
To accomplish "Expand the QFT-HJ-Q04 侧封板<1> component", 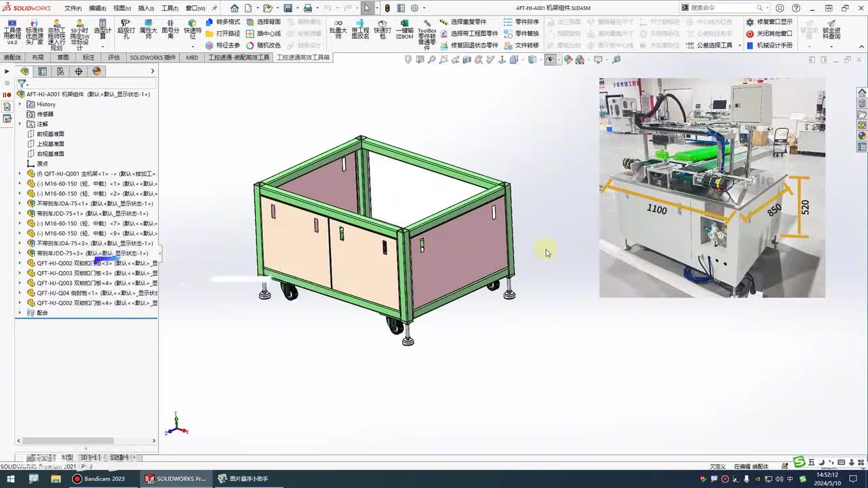I will click(x=20, y=293).
